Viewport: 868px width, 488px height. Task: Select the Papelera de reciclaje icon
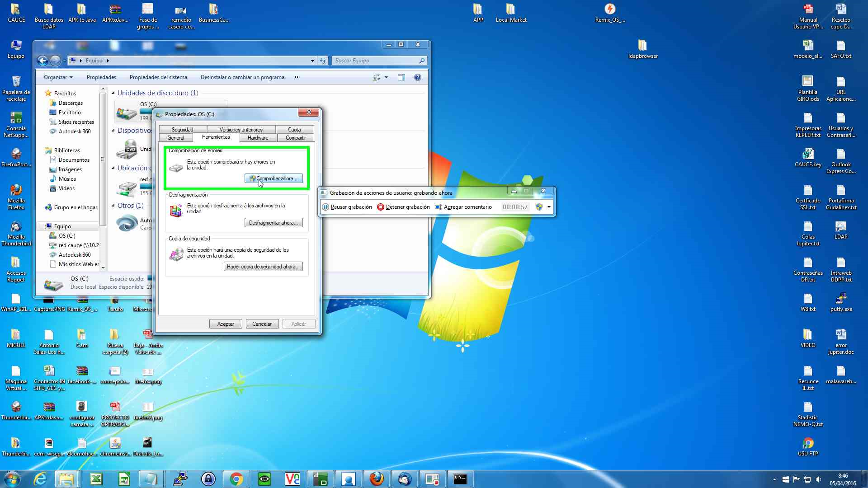click(x=16, y=89)
